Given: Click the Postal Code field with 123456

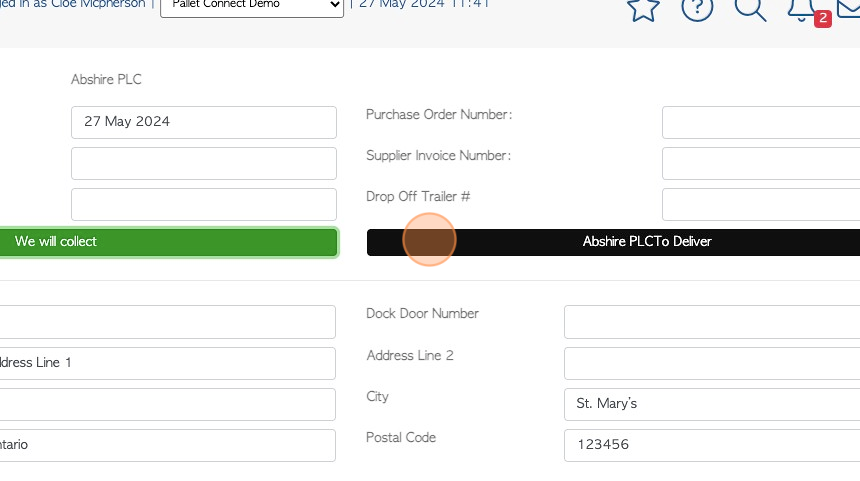Looking at the screenshot, I should (711, 445).
